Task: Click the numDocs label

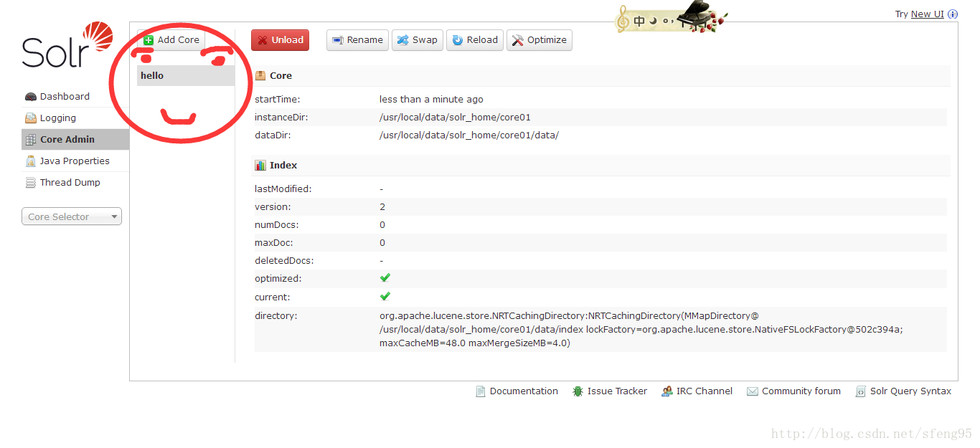Action: pyautogui.click(x=275, y=225)
